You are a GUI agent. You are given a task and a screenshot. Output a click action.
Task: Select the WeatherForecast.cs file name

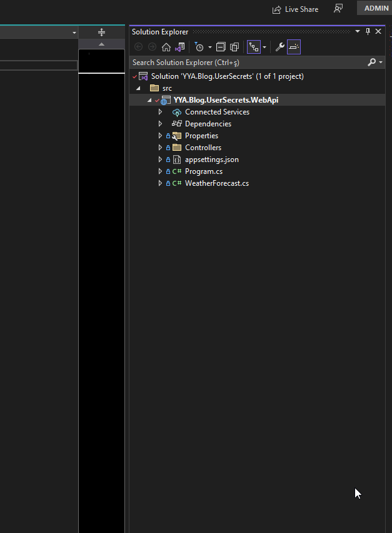[217, 183]
